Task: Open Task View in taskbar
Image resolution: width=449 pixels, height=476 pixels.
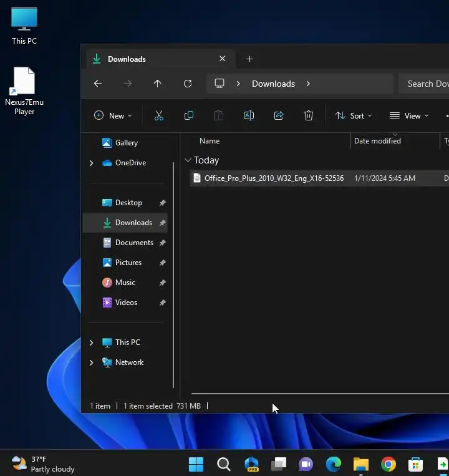Action: coord(279,464)
